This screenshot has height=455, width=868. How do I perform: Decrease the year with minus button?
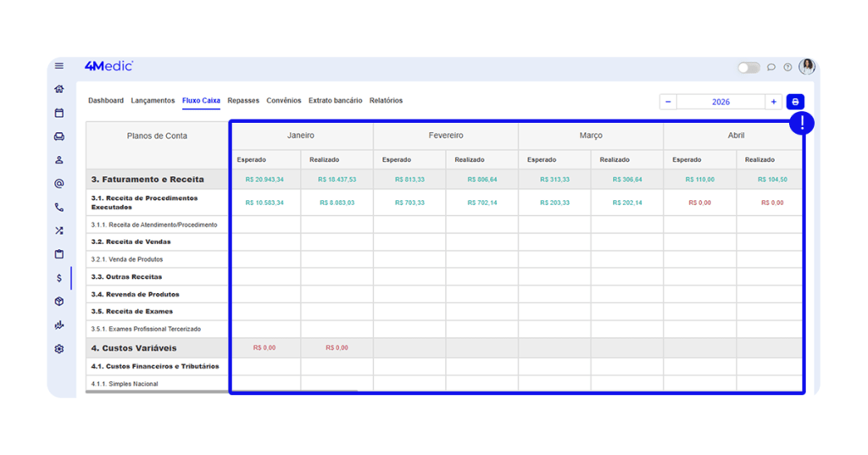[668, 102]
